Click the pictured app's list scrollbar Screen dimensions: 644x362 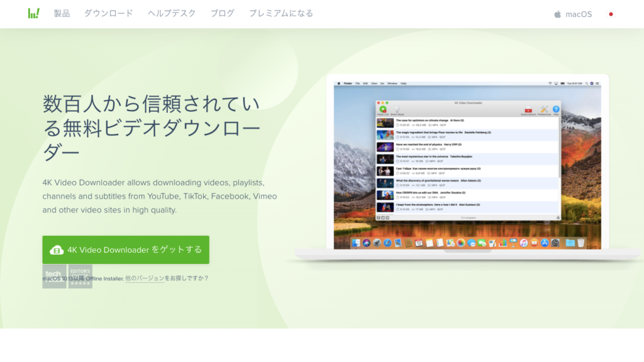pos(559,148)
